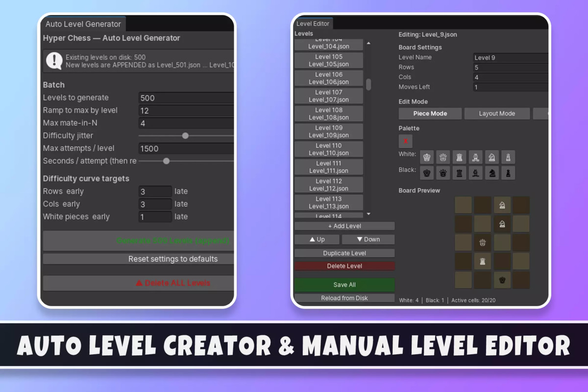
Task: Click the Cols early field in generator
Action: (155, 204)
